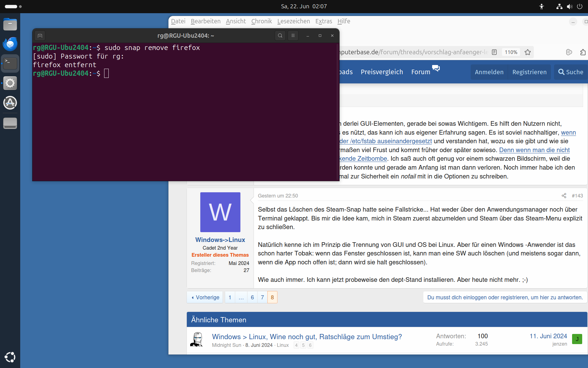Bookmark page with star icon
588x368 pixels.
(527, 52)
